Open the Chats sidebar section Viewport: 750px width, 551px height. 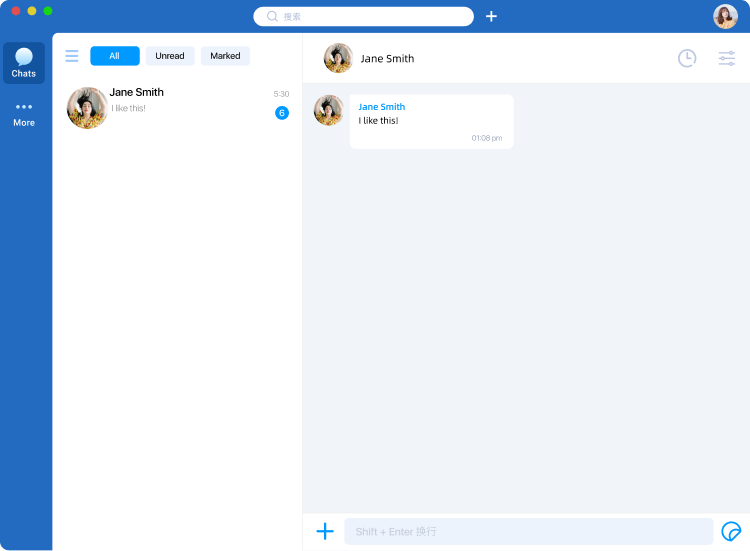click(x=24, y=63)
